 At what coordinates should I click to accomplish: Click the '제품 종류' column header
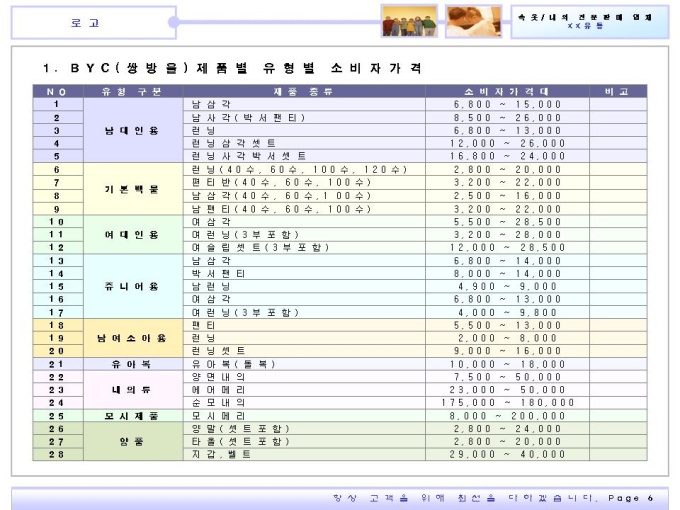click(x=304, y=92)
